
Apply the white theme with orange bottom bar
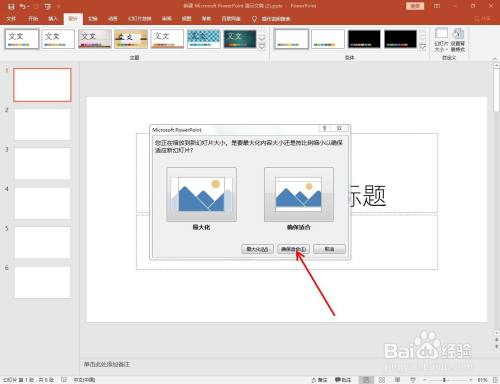[x=167, y=39]
